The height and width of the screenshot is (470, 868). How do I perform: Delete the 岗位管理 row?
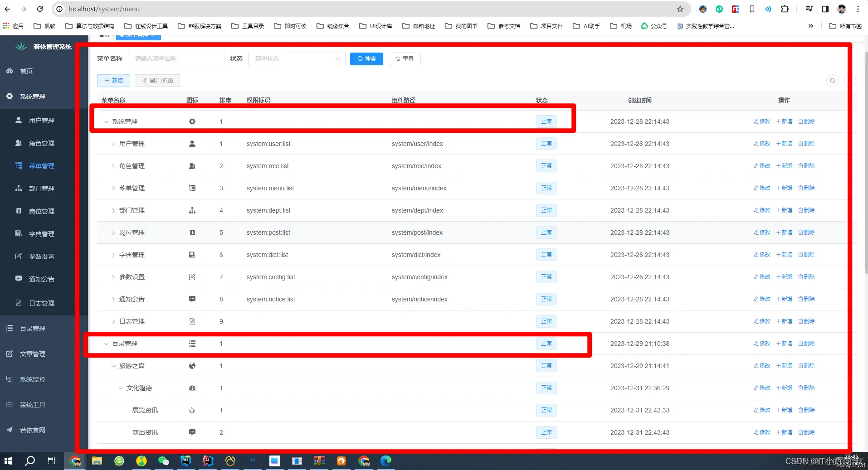[x=806, y=233]
